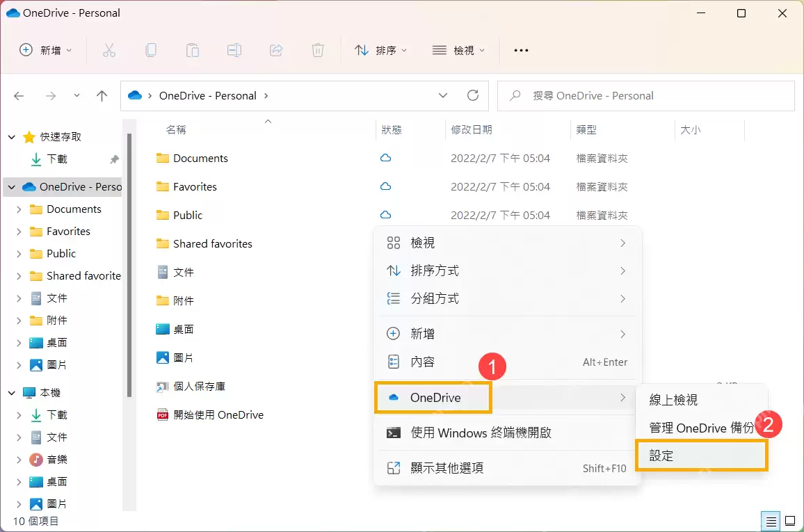
Task: Collapse the 快速存取 tree node
Action: pos(12,137)
